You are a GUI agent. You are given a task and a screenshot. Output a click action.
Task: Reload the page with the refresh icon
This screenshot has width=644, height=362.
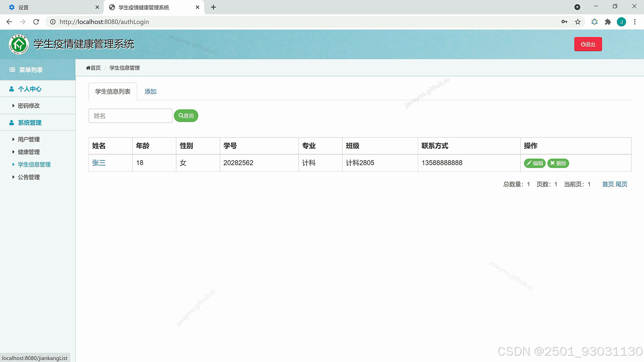click(36, 22)
